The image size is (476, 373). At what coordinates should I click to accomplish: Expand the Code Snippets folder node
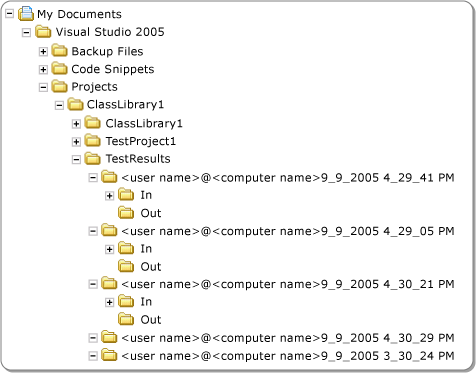point(43,70)
